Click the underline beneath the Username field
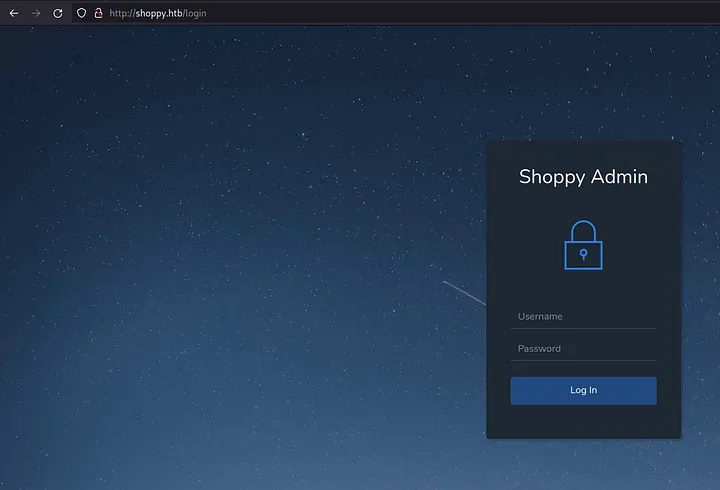 click(x=583, y=328)
